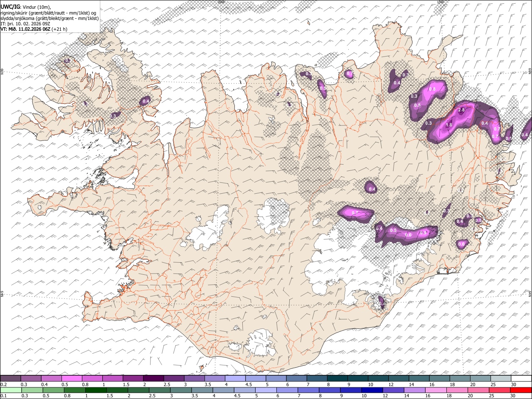Screen dimensions: 532x399
Task: Select lower legend bright red swatch at 30
Action: pos(521,390)
